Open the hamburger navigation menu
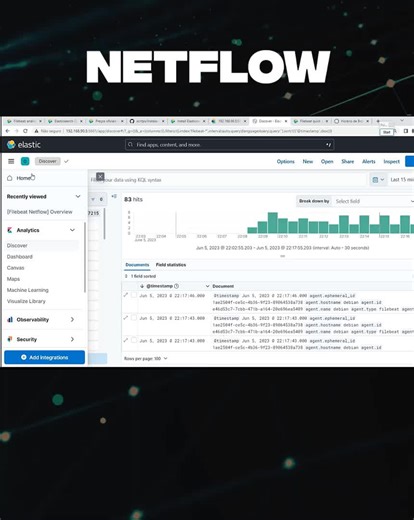This screenshot has width=414, height=520. (x=11, y=161)
